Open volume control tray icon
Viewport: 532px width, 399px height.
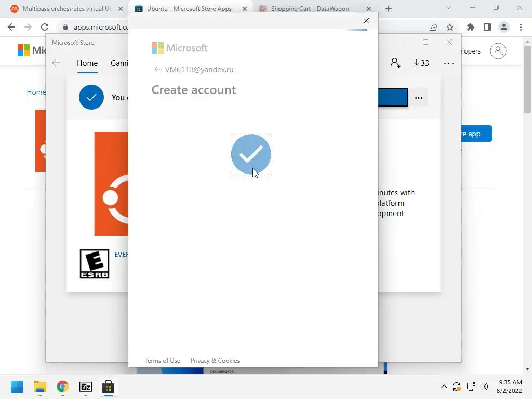tap(484, 387)
